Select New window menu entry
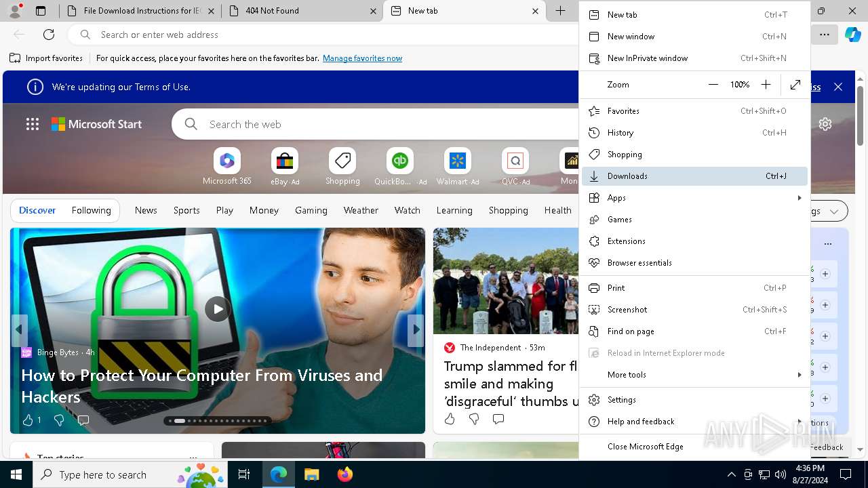 (694, 37)
